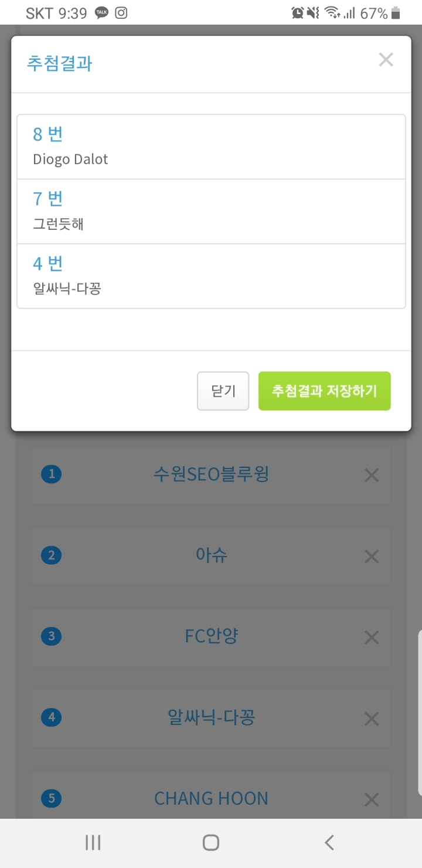Remove CHANG HOON from the list
The width and height of the screenshot is (422, 868).
[371, 799]
